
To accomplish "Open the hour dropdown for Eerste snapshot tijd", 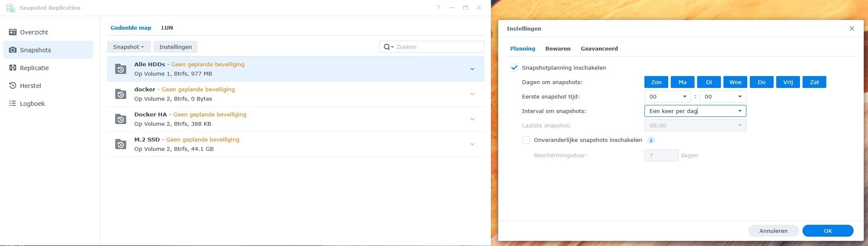I will click(667, 96).
